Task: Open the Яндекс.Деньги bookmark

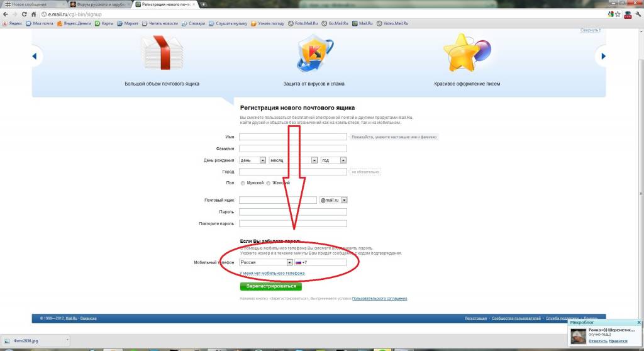Action: pyautogui.click(x=74, y=23)
